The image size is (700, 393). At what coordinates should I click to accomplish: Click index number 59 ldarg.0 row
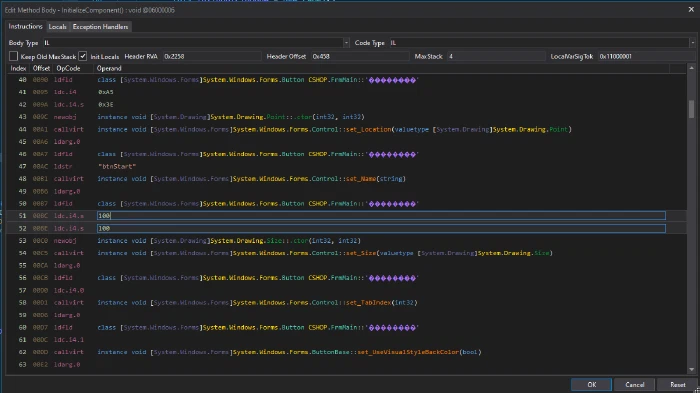346,315
